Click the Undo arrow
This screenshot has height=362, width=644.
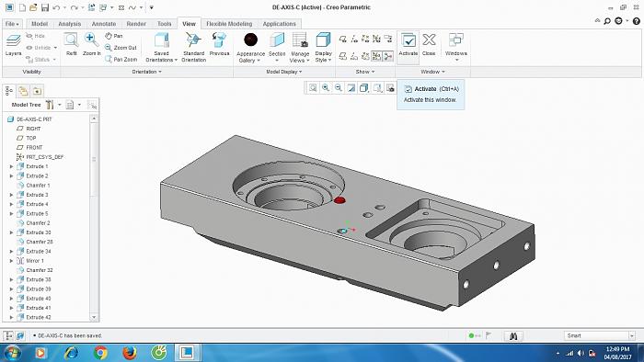(57, 7)
